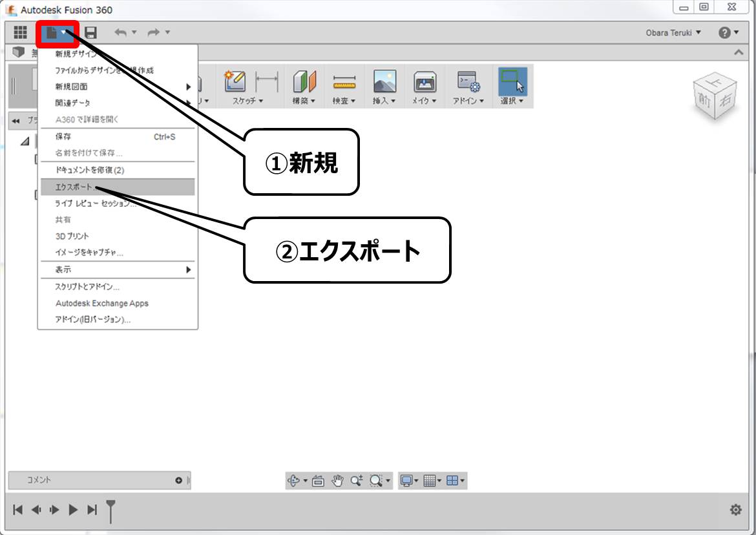This screenshot has height=535, width=756.
Task: Click the File menu document icon
Action: (52, 33)
